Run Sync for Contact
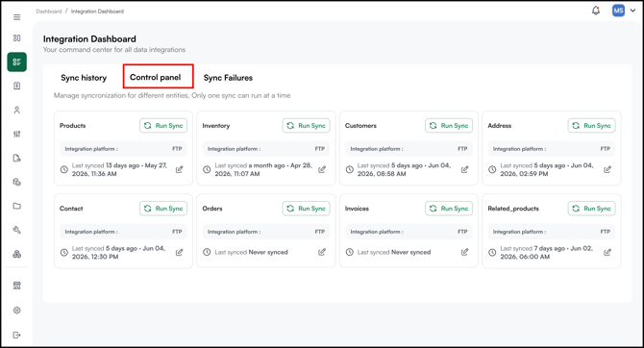The width and height of the screenshot is (644, 348). tap(163, 209)
